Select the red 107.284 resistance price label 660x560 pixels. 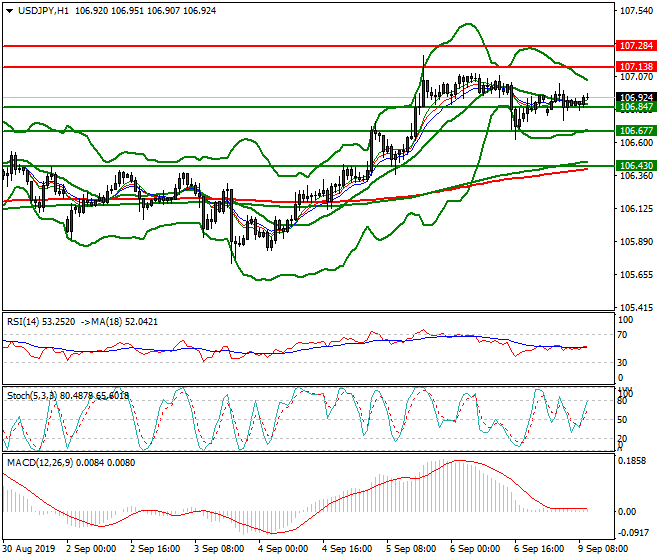(x=636, y=45)
